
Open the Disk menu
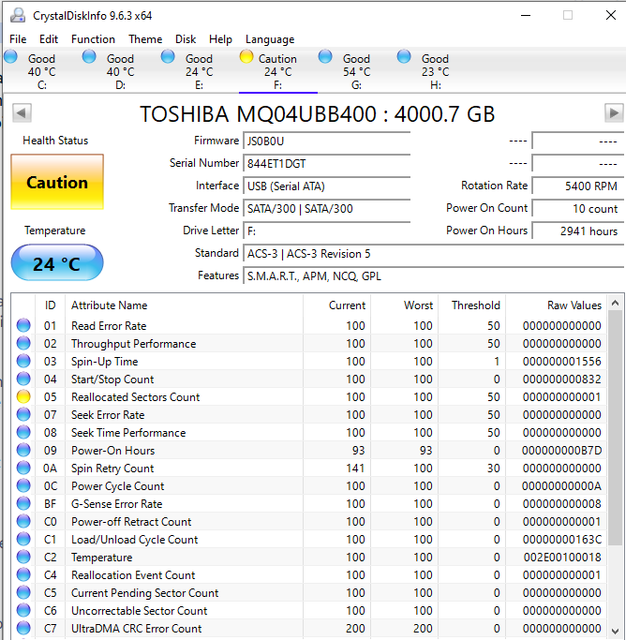click(x=185, y=39)
